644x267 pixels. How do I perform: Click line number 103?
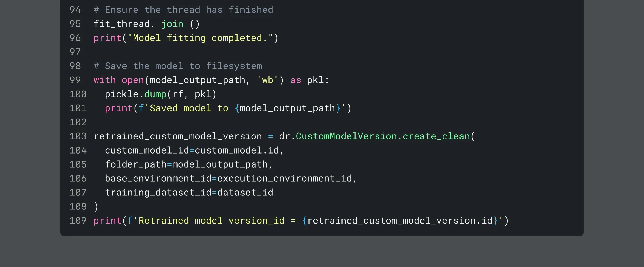coord(78,136)
